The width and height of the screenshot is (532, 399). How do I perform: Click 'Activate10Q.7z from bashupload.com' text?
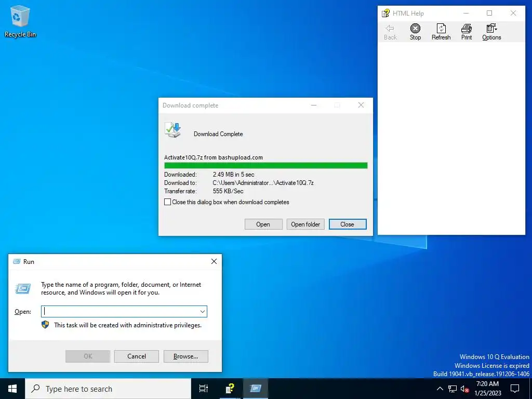pos(214,157)
